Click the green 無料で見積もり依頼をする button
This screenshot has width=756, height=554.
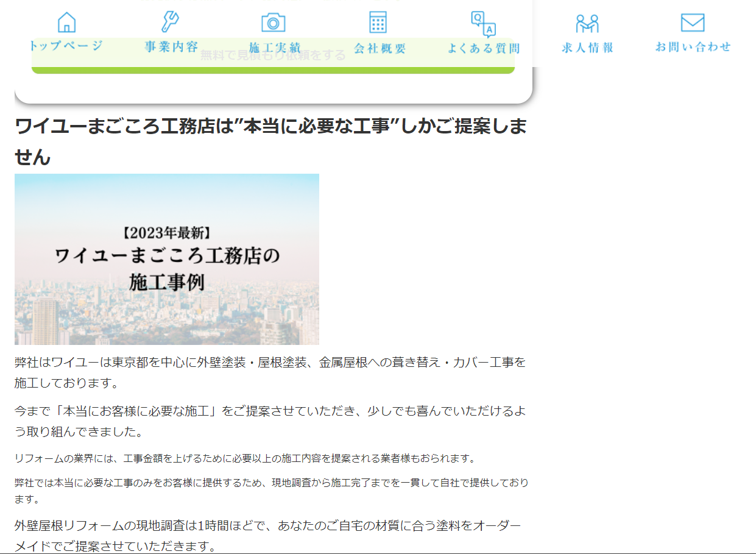click(x=273, y=56)
